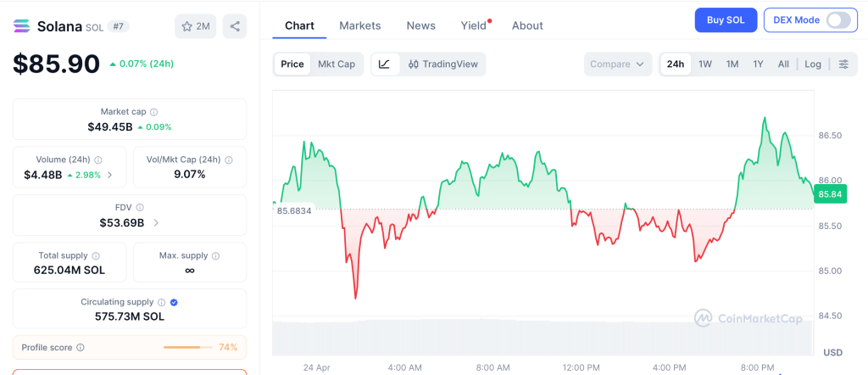Select 1W time range

pos(705,64)
